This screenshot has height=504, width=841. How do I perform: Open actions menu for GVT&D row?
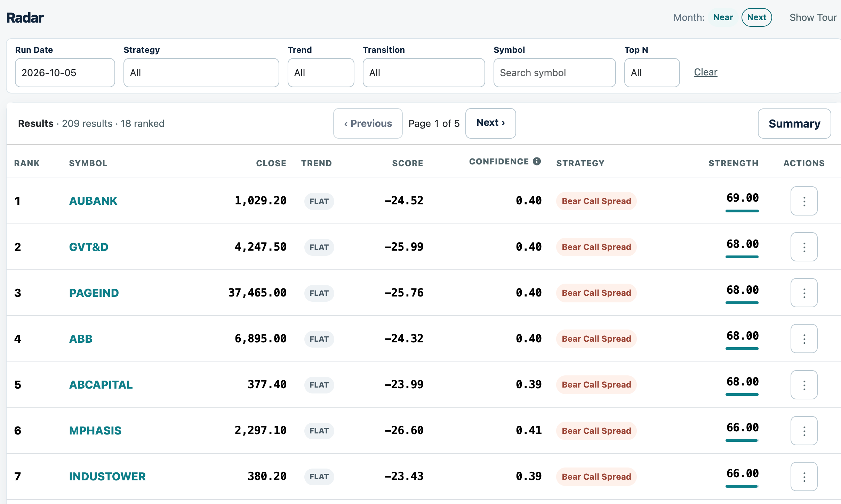tap(804, 247)
